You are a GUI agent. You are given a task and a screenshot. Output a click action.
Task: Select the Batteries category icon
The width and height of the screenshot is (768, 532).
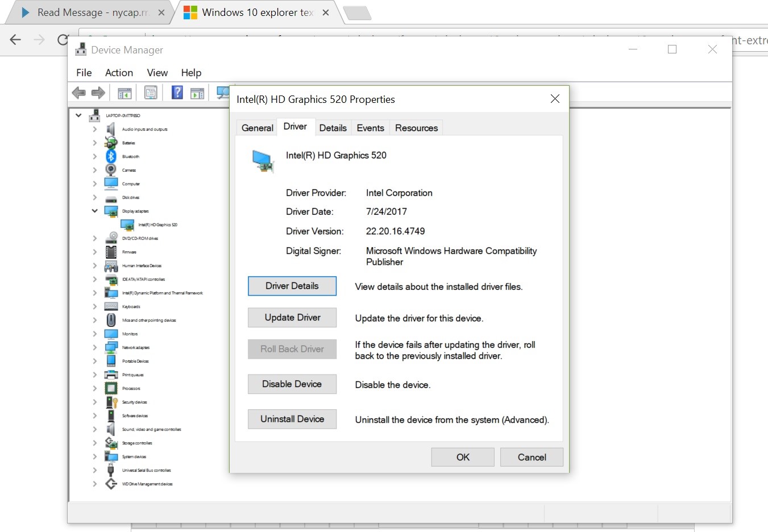pyautogui.click(x=111, y=143)
